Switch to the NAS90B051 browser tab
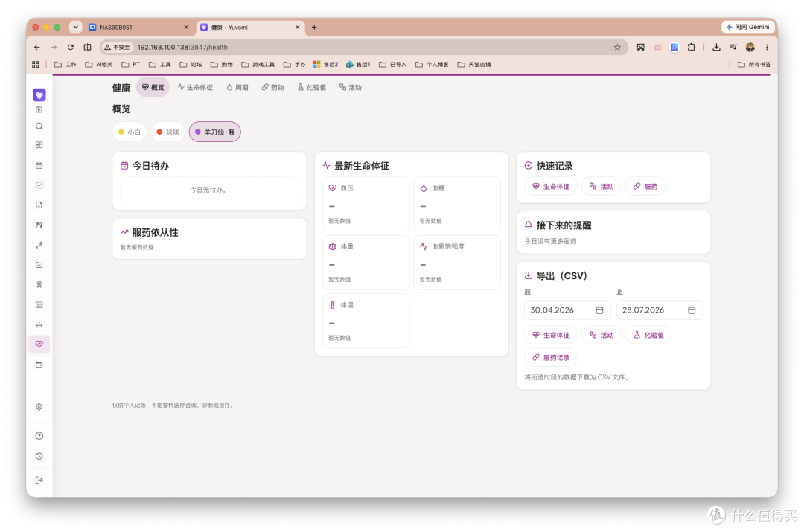804x532 pixels. [138, 28]
